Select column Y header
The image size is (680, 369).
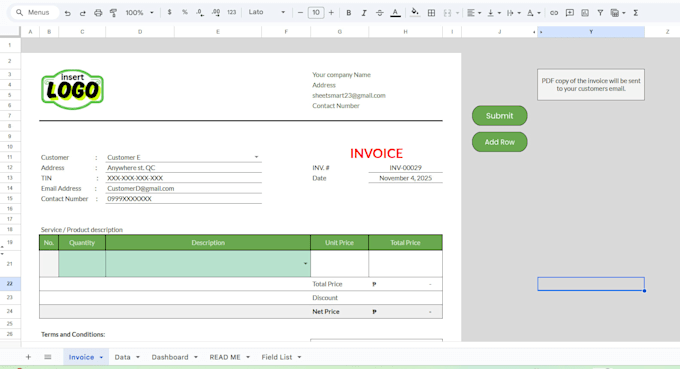[591, 32]
